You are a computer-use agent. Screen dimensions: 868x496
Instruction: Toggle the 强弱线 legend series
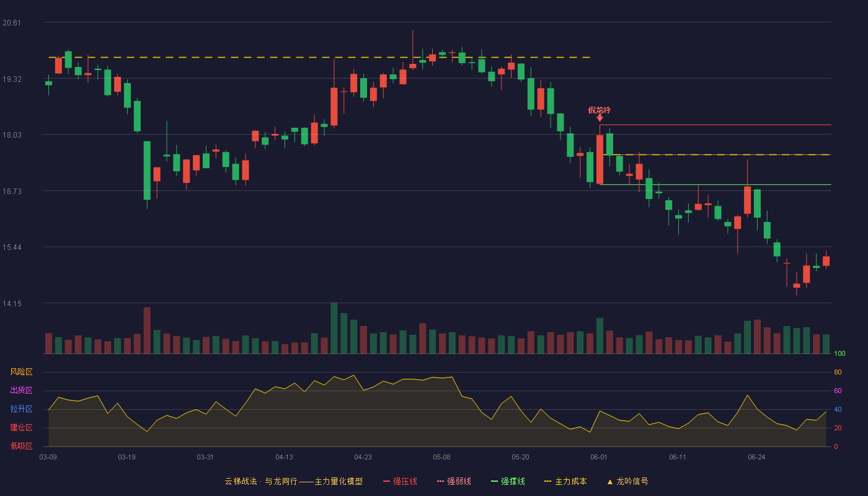[454, 481]
